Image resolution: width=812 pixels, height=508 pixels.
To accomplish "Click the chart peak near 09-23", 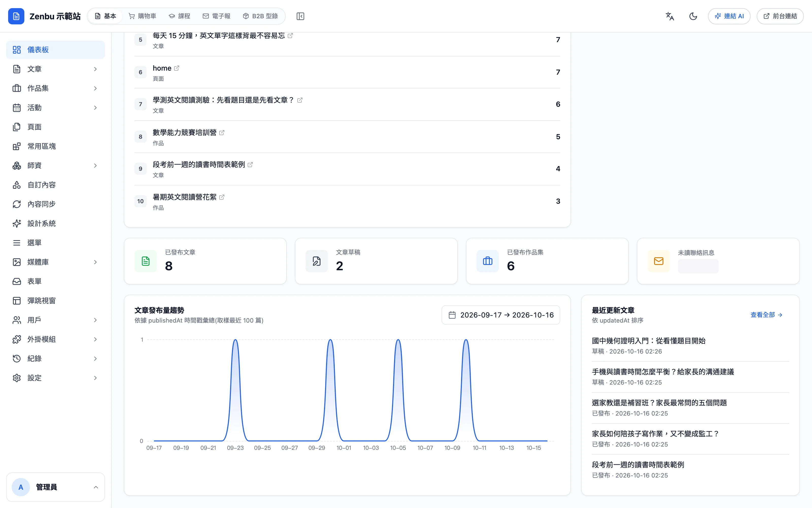I will click(235, 340).
